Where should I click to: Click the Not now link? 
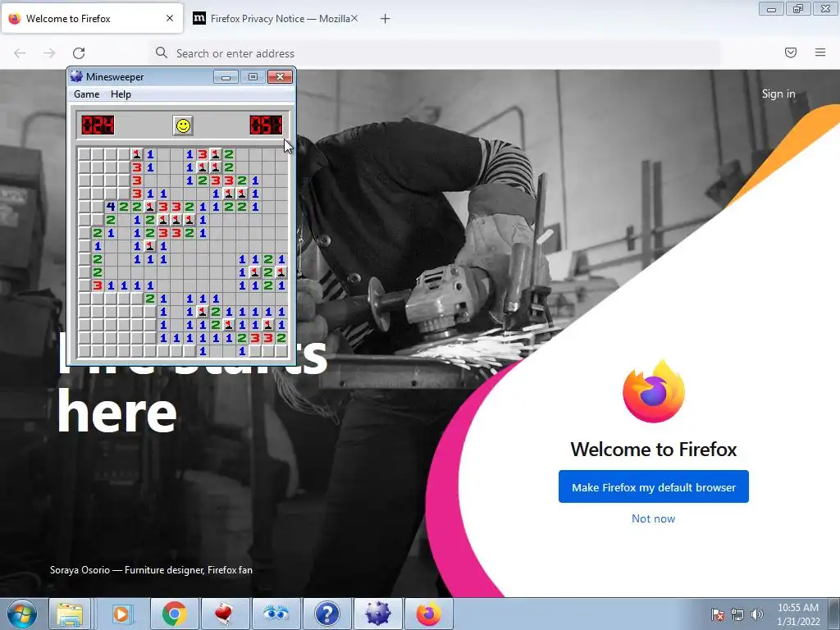coord(653,518)
